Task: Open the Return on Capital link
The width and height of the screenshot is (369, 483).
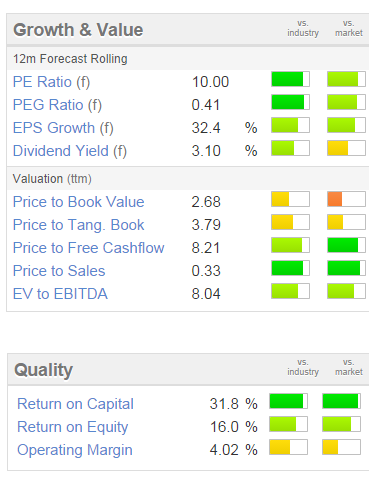Action: (x=75, y=404)
